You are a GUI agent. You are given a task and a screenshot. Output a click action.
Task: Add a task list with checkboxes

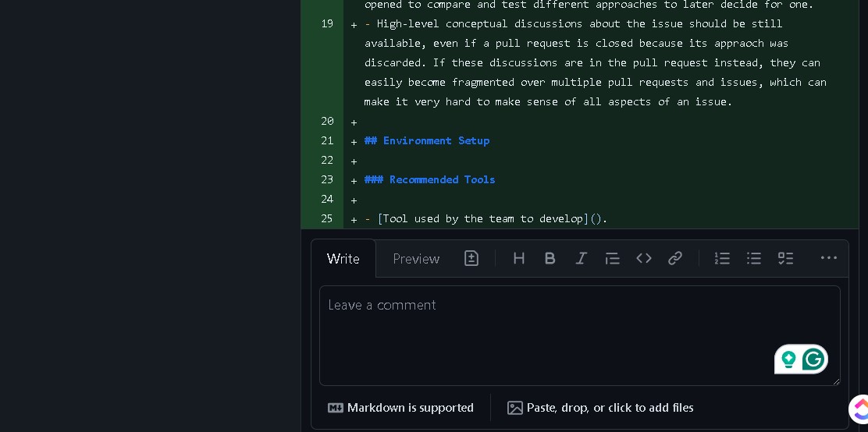[785, 258]
